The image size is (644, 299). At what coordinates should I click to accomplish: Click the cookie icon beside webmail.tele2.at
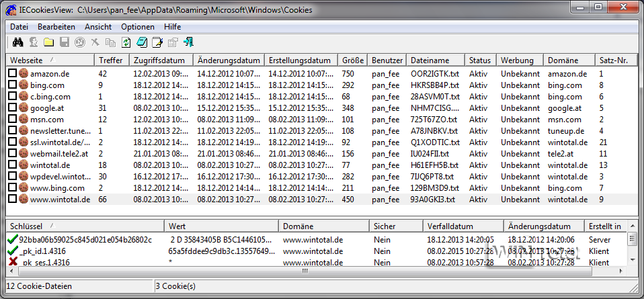point(24,154)
